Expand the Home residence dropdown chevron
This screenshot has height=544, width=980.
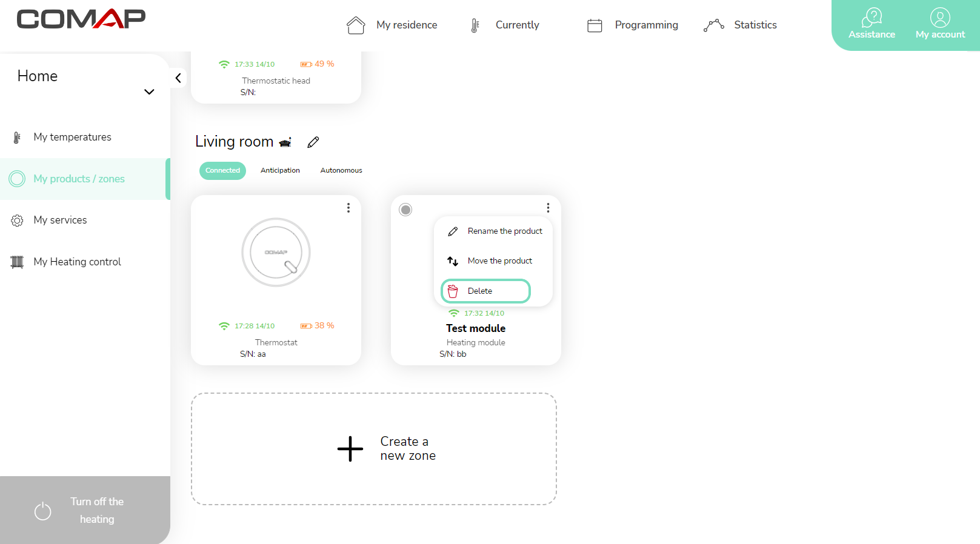(149, 92)
